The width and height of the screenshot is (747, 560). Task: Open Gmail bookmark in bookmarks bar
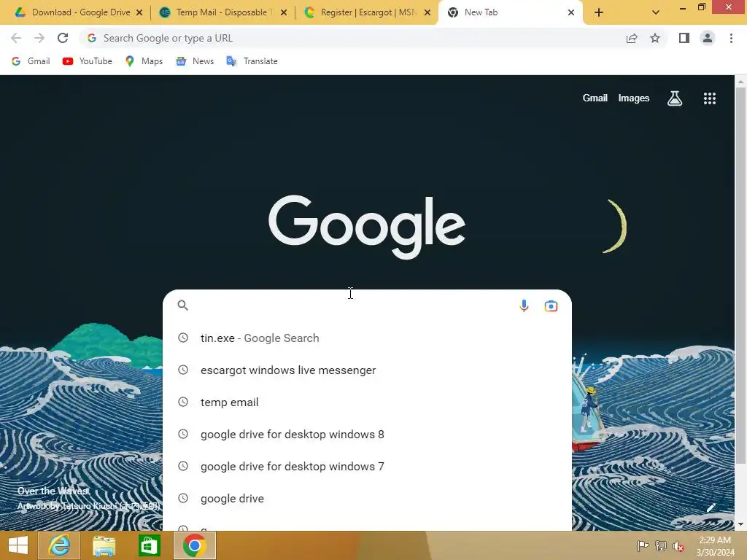[31, 61]
